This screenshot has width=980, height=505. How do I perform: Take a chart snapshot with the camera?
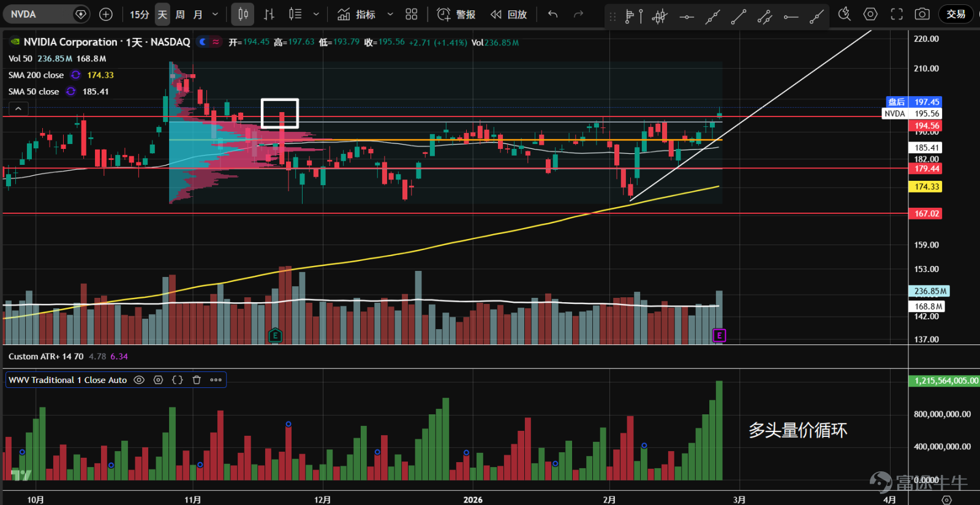[922, 14]
